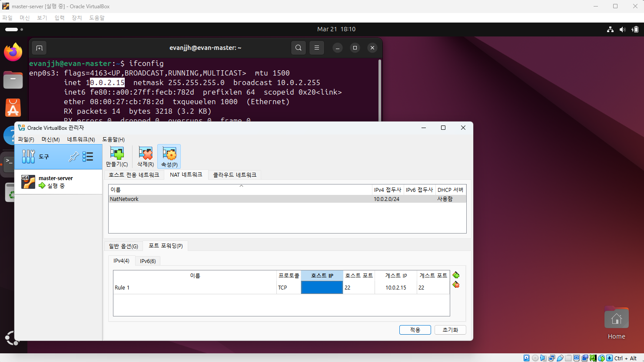Select the master-server VM in the list
The width and height of the screenshot is (644, 362).
[59, 182]
